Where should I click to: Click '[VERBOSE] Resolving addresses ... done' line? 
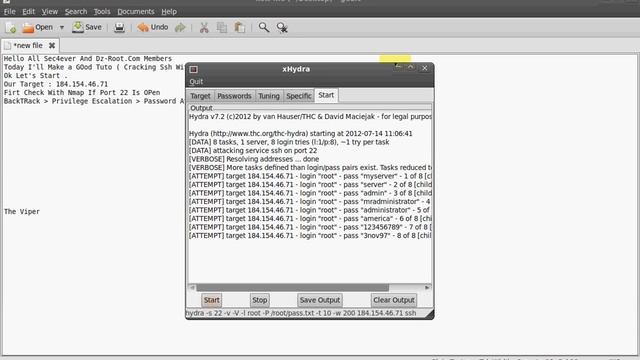pyautogui.click(x=254, y=159)
